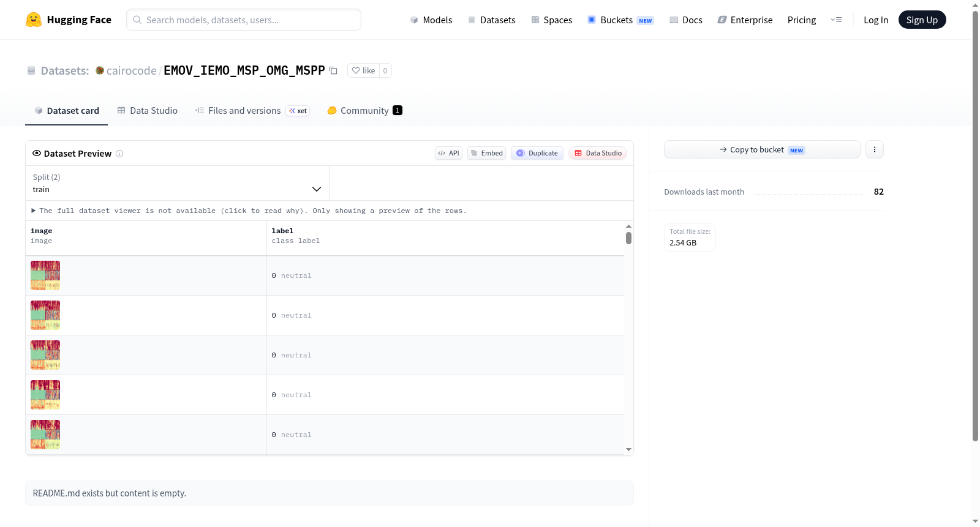Click the preview table scrollbar thumb
Viewport: 980px width, 527px height.
pos(628,238)
